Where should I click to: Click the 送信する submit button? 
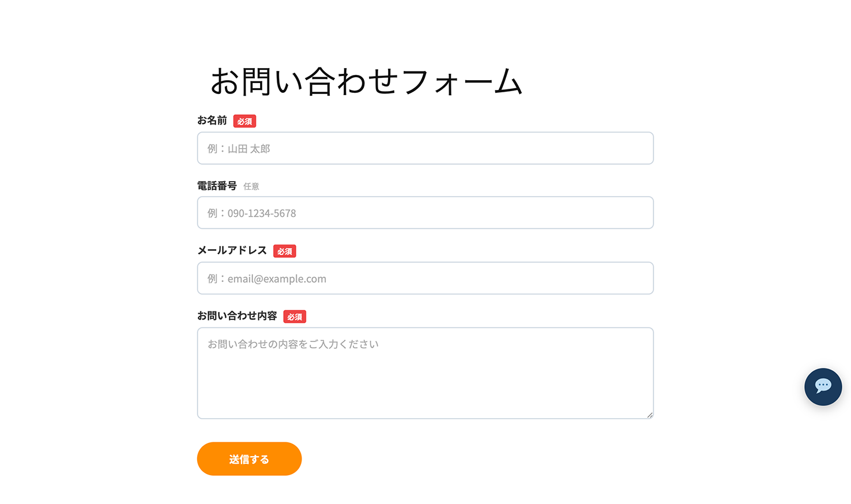(x=249, y=459)
